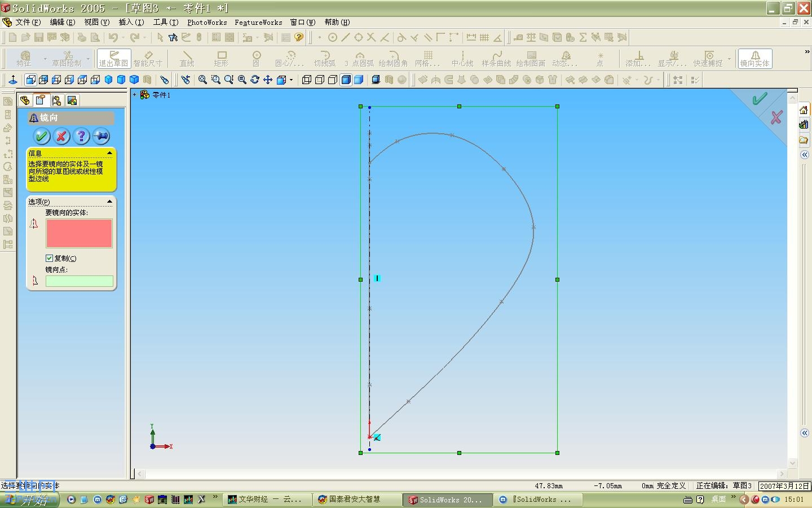This screenshot has width=812, height=508.
Task: Click the Undo arrow in the standard toolbar
Action: pos(113,37)
